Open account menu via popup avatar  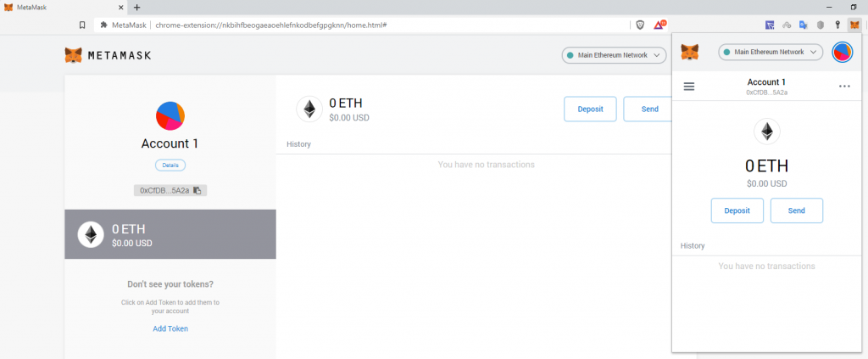[x=842, y=52]
